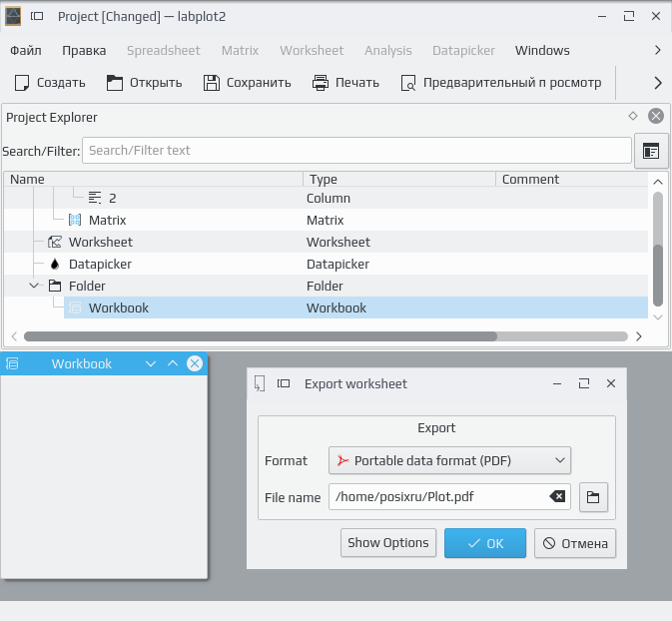Sort by the Type column header

point(399,179)
